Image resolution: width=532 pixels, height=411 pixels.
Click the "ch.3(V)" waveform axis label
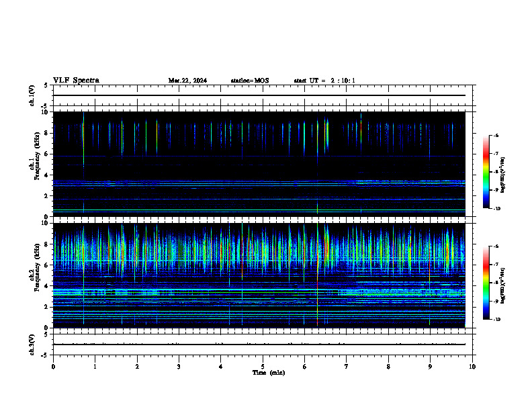[x=32, y=345]
